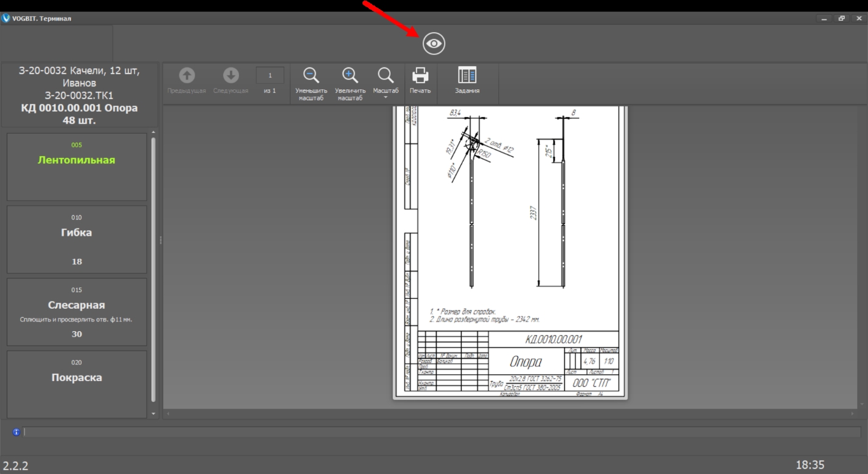
Task: Print the drawing with Печать
Action: coord(420,81)
